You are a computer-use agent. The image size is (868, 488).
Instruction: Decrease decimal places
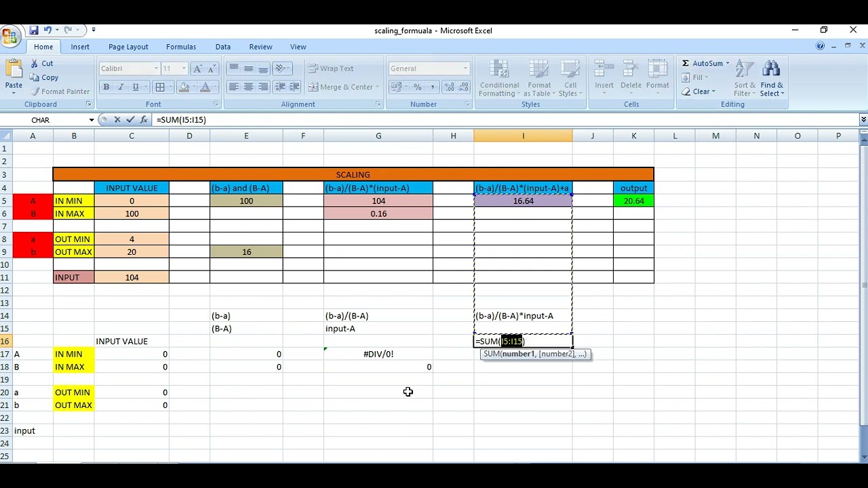462,87
